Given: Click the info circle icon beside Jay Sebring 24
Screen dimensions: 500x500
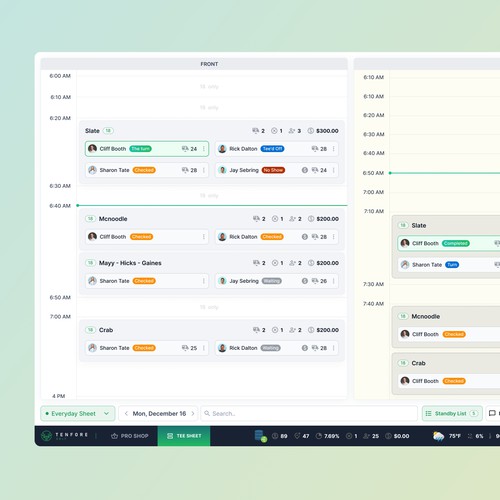Looking at the screenshot, I should [305, 170].
